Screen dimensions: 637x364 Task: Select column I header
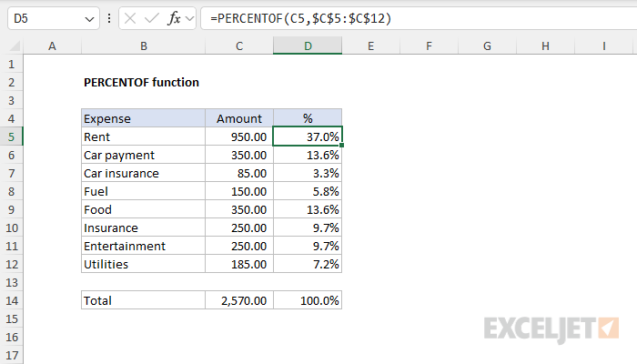[x=603, y=45]
